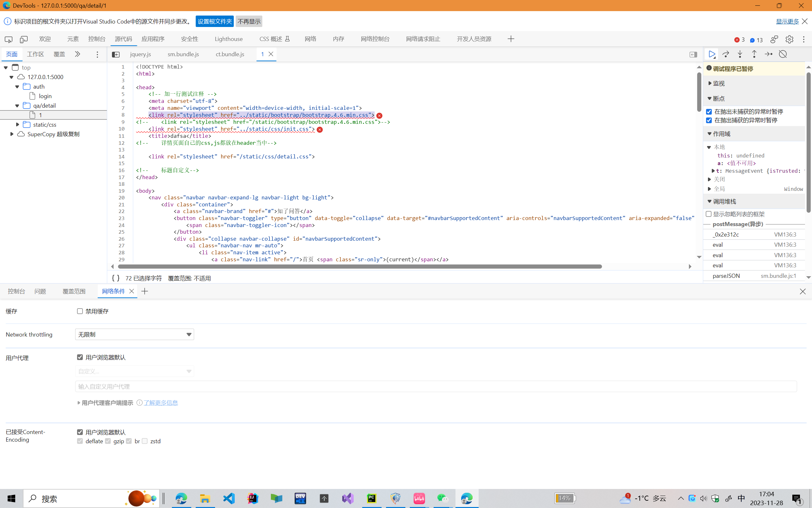This screenshot has height=508, width=812.
Task: Click 不再显示 button
Action: click(x=249, y=21)
